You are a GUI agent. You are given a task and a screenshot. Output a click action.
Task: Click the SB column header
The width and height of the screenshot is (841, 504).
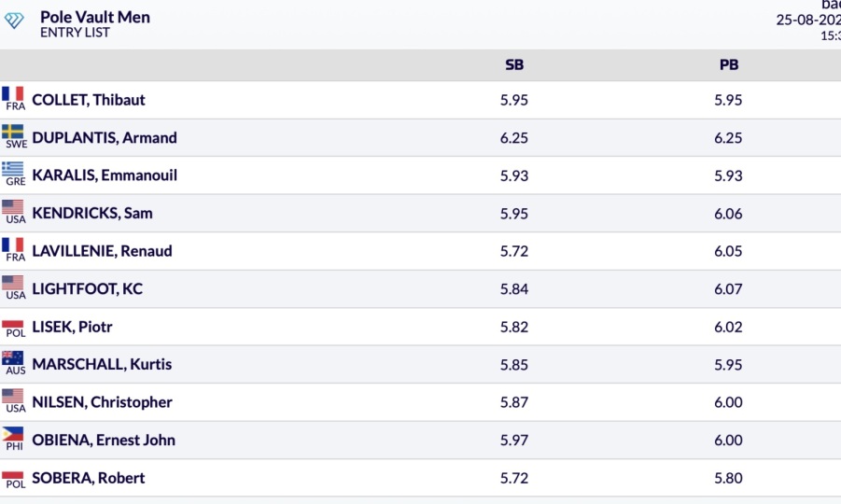(x=514, y=65)
